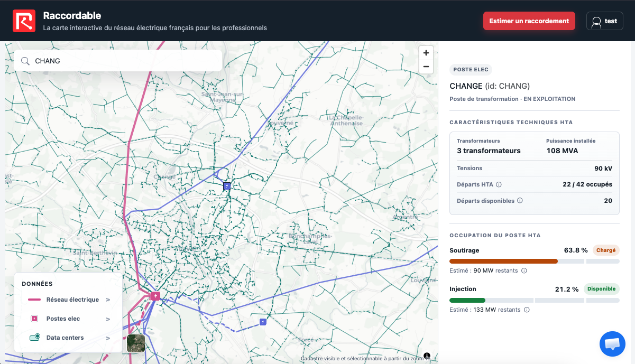
Task: Expand the Réseau électrique legend chevron
Action: [108, 300]
